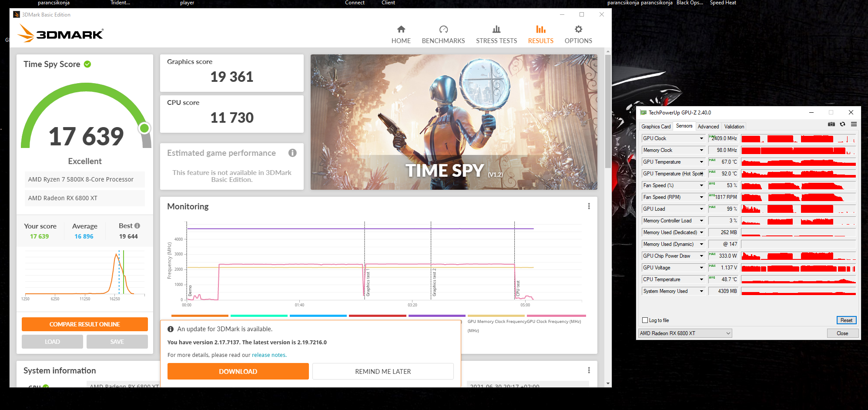Click the GPU-Z refresh icon
The height and width of the screenshot is (410, 868).
point(843,124)
